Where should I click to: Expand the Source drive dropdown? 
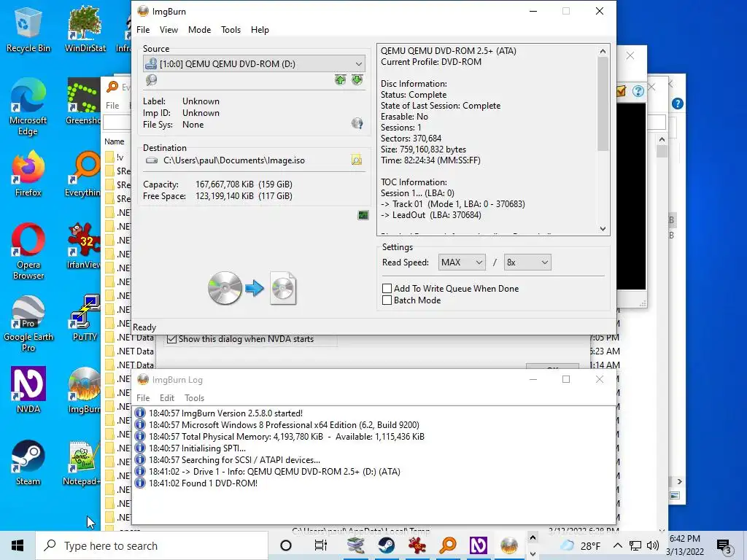pos(358,64)
